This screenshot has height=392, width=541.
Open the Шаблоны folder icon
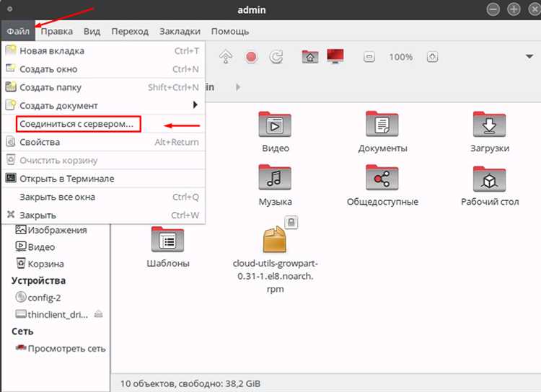tap(167, 239)
